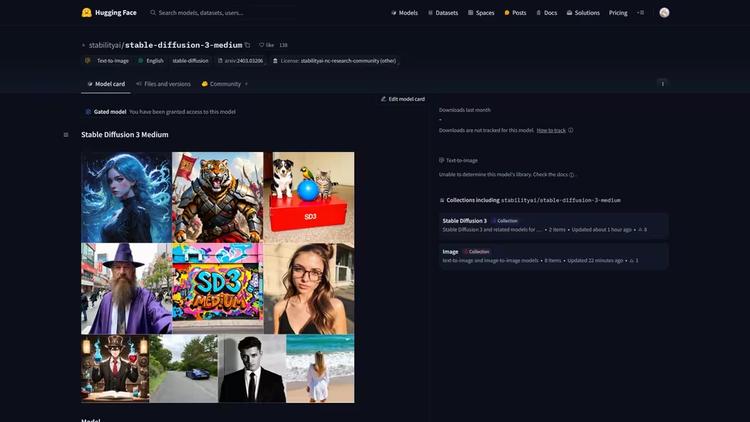Go to Models in the top navigation
This screenshot has height=422, width=750.
(x=405, y=13)
